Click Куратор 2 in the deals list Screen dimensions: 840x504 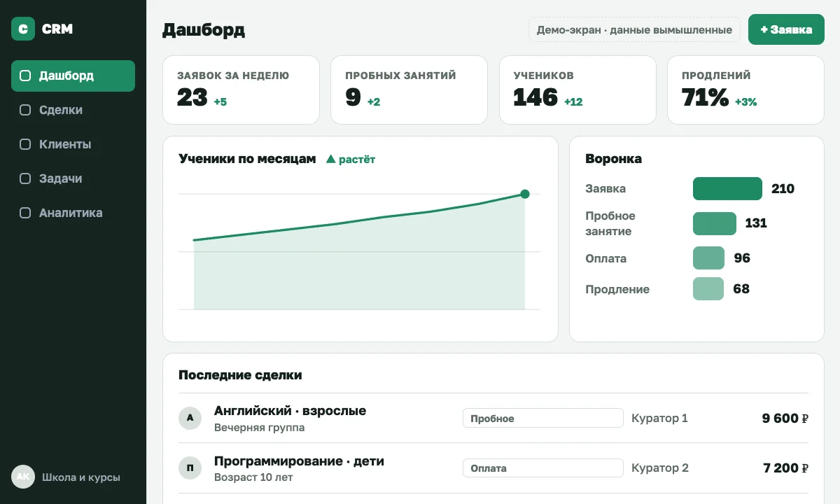point(660,468)
